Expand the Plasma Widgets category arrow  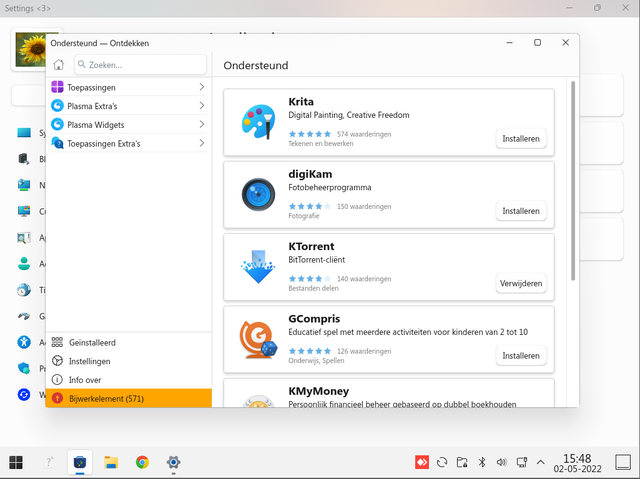pos(201,125)
